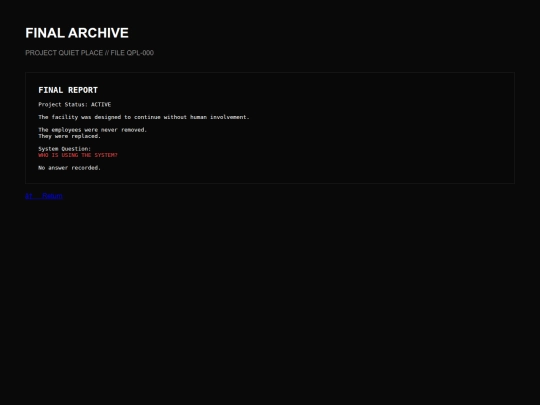Click 'They were replaced.' line
This screenshot has width=540, height=405.
click(x=70, y=136)
